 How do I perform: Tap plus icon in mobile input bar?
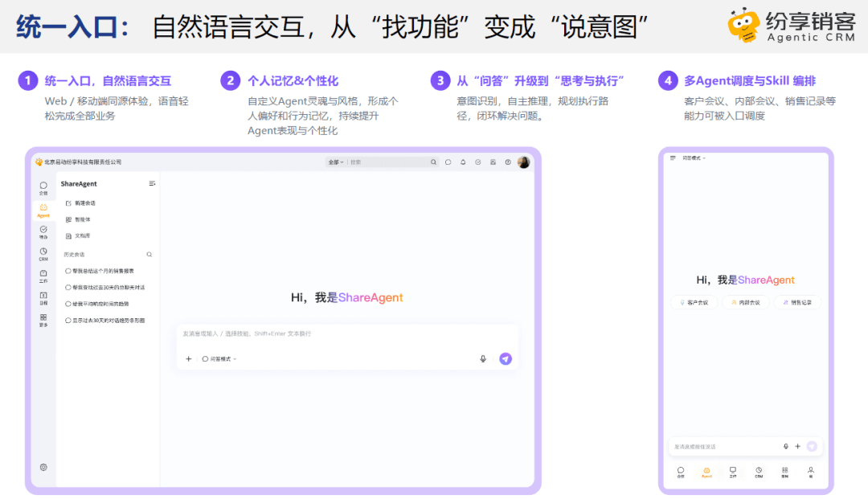coord(798,447)
